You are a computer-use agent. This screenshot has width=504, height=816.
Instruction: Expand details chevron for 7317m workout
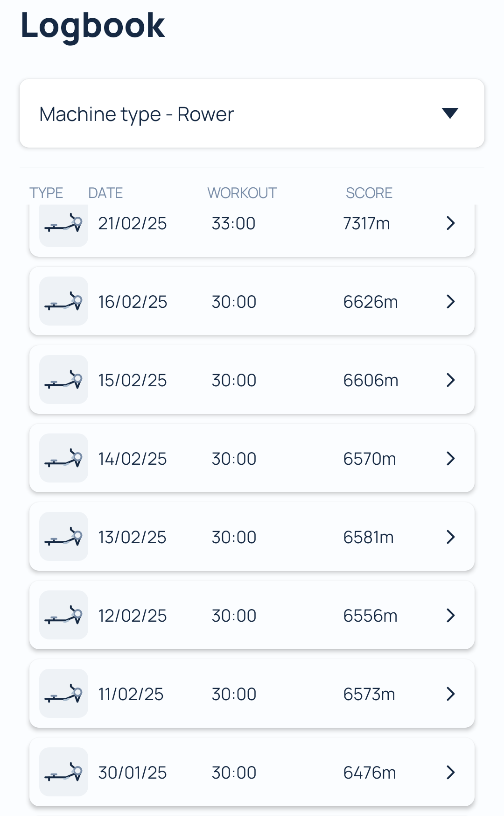450,223
